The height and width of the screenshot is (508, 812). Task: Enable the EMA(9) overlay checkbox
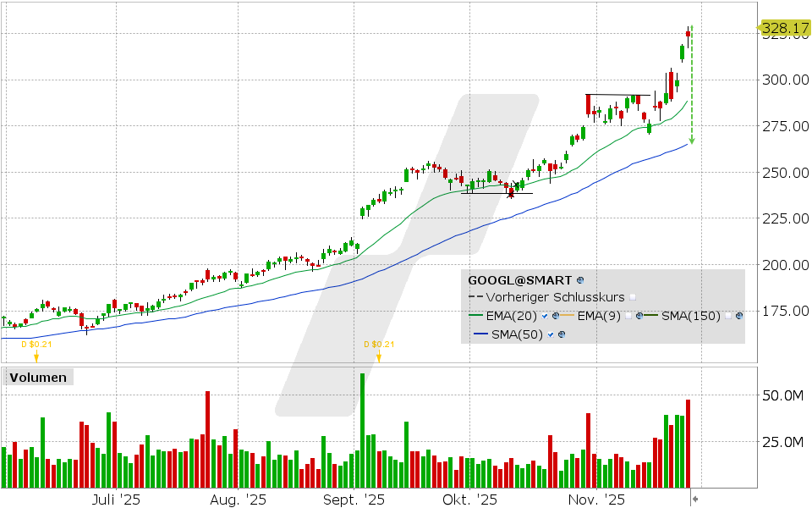tap(628, 316)
